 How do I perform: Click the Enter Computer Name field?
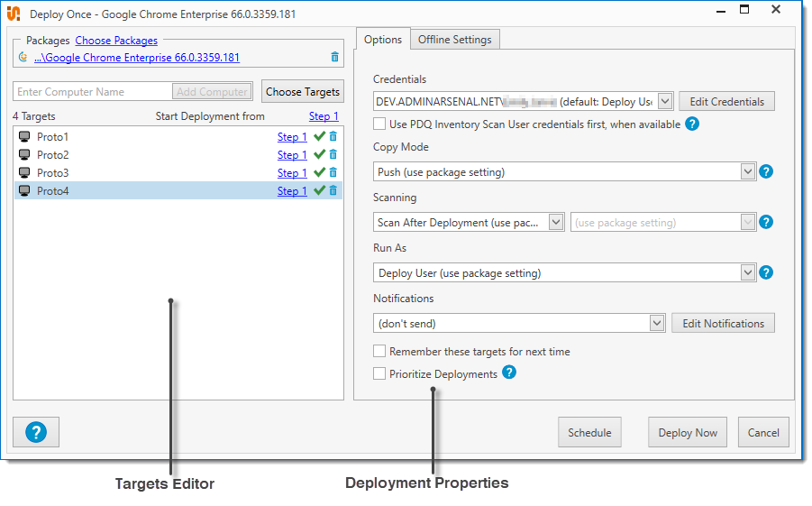93,92
